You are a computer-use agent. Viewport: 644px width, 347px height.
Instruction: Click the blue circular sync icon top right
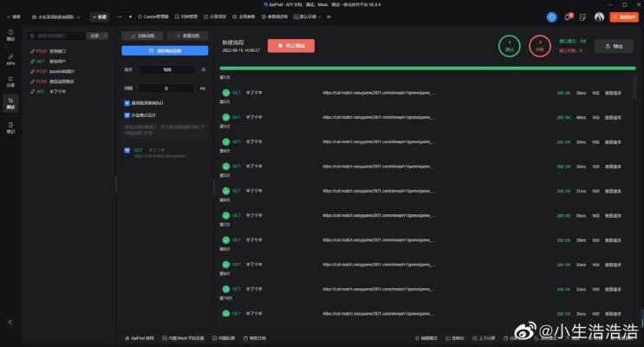point(551,16)
